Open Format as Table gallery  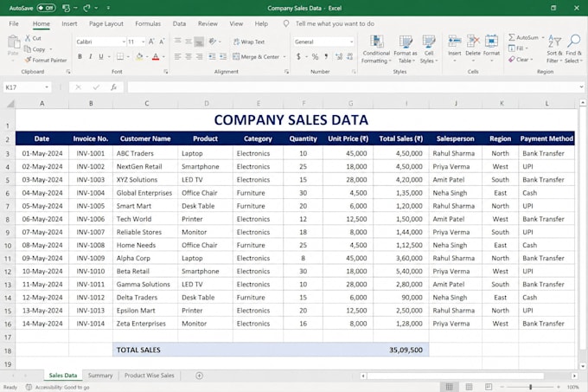pyautogui.click(x=405, y=49)
